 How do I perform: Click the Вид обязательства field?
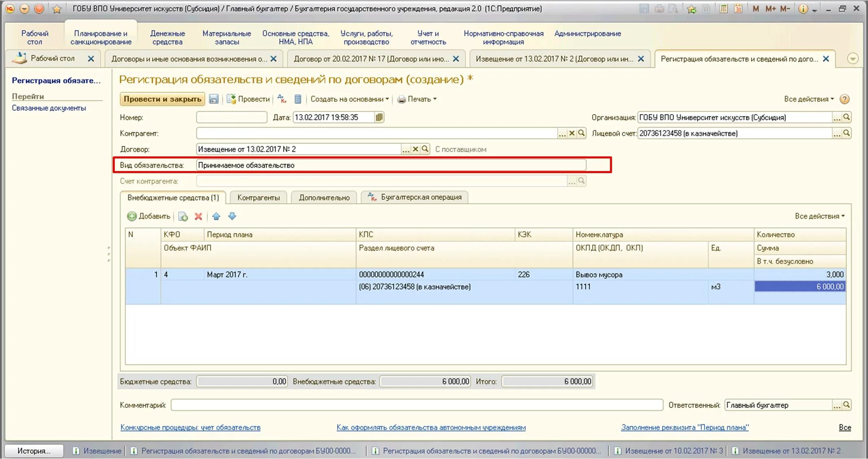[x=391, y=165]
